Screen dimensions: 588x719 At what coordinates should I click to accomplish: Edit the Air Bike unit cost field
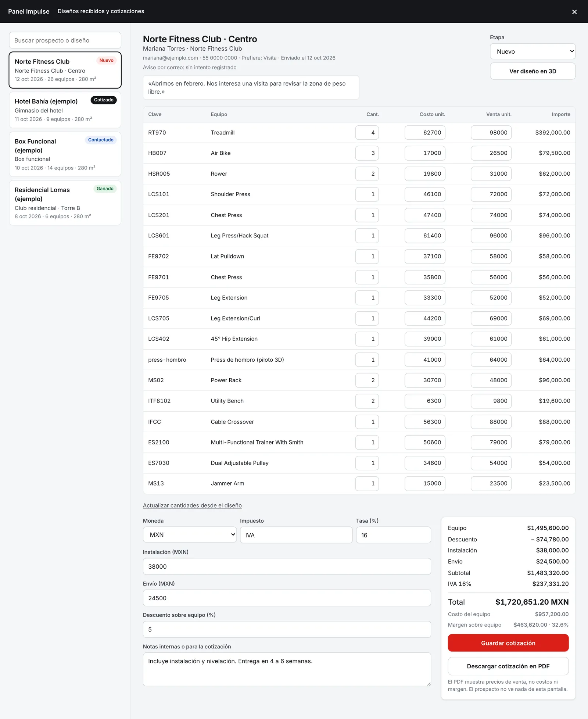coord(425,153)
